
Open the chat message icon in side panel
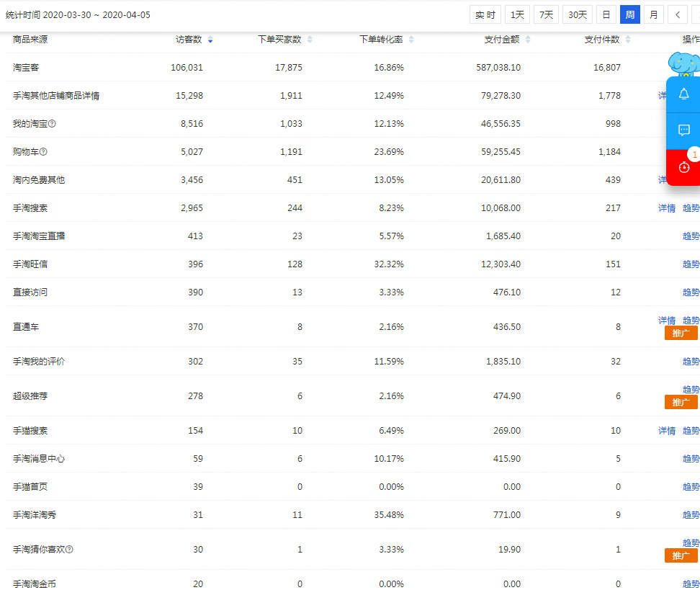click(x=683, y=130)
